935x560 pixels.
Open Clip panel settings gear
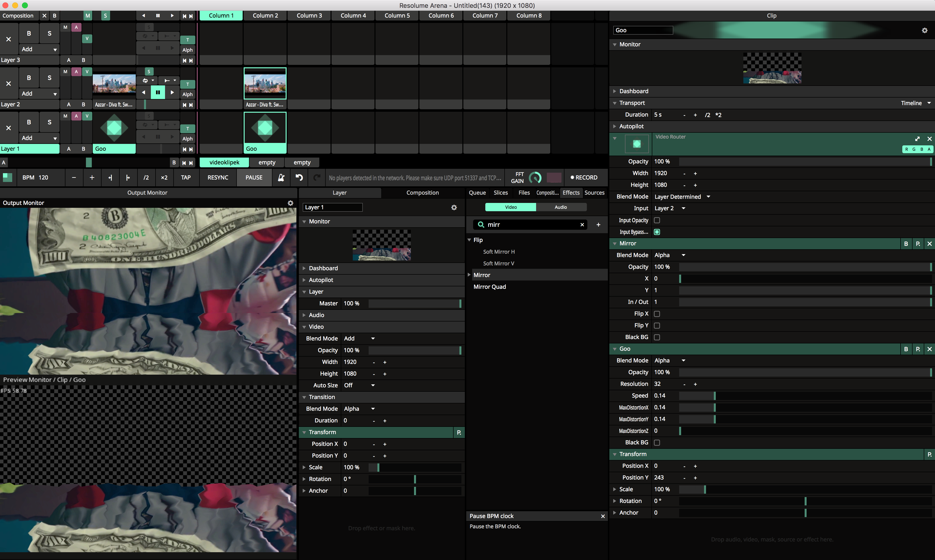click(925, 30)
